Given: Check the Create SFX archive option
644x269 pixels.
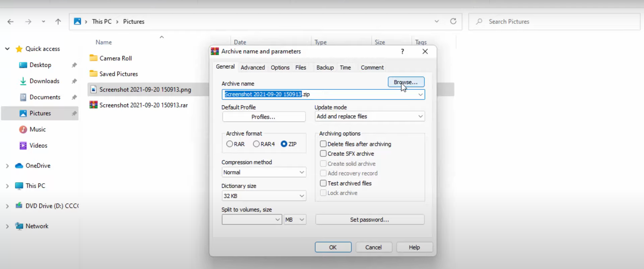Looking at the screenshot, I should point(323,153).
